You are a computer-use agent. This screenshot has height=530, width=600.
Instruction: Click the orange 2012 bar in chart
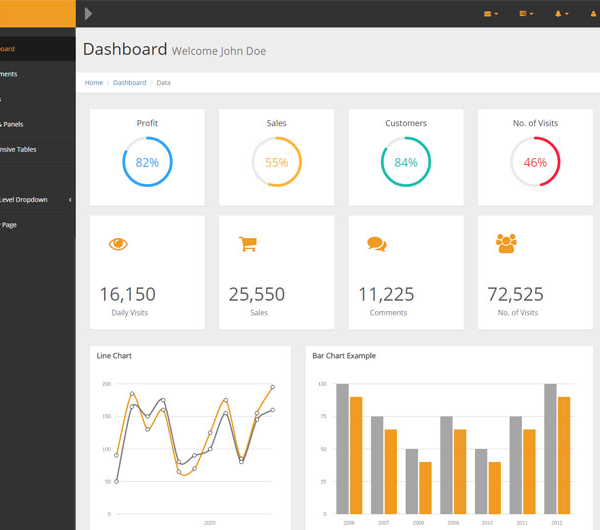[564, 455]
